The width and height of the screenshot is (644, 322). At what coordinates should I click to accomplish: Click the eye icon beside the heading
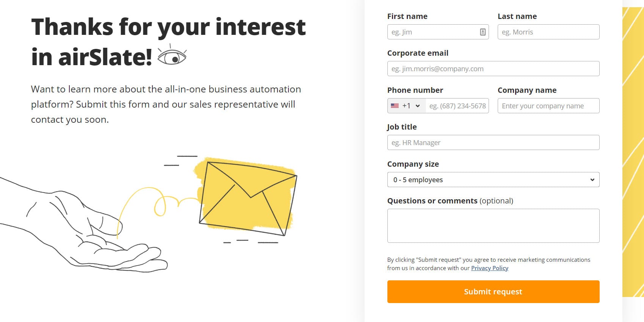tap(172, 56)
